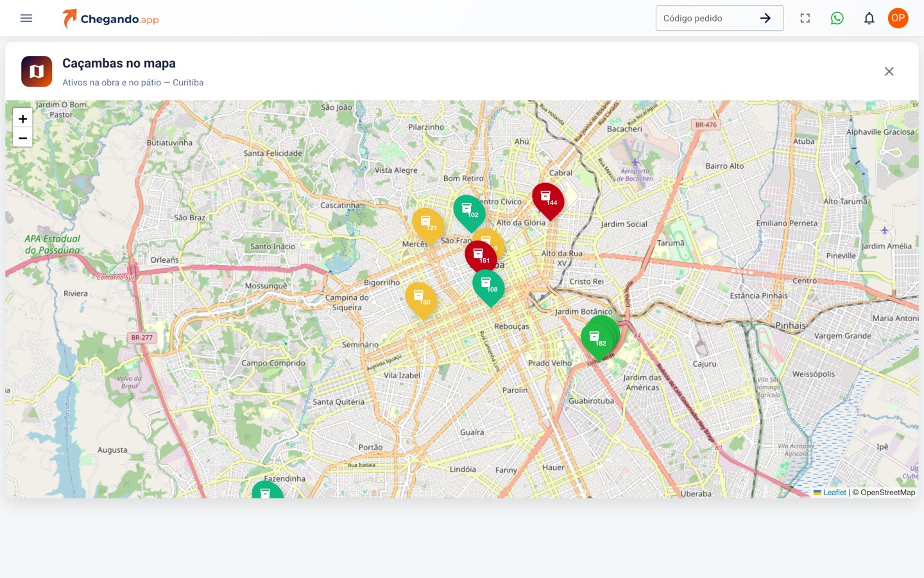Zoom in on the map

pos(22,118)
